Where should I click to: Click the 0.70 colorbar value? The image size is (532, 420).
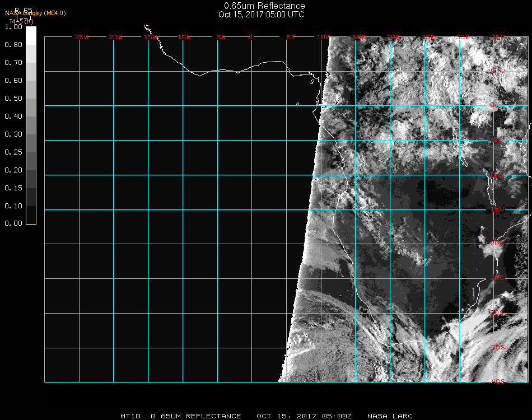point(13,63)
